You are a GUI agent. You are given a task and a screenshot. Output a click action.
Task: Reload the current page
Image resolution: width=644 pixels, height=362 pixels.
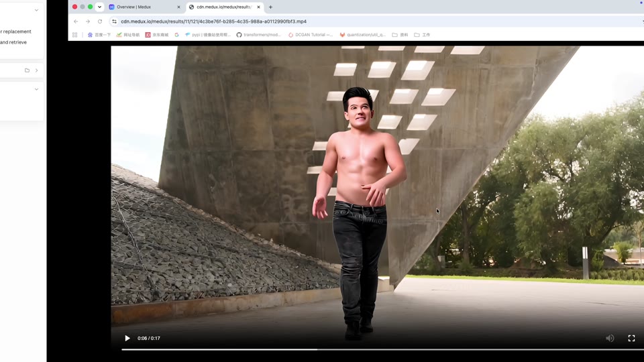[x=100, y=21]
